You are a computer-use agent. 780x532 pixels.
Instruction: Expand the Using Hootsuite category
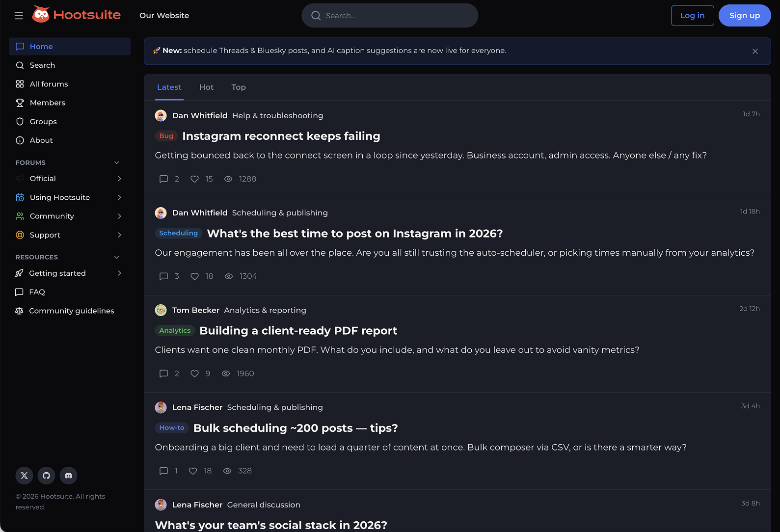[119, 197]
